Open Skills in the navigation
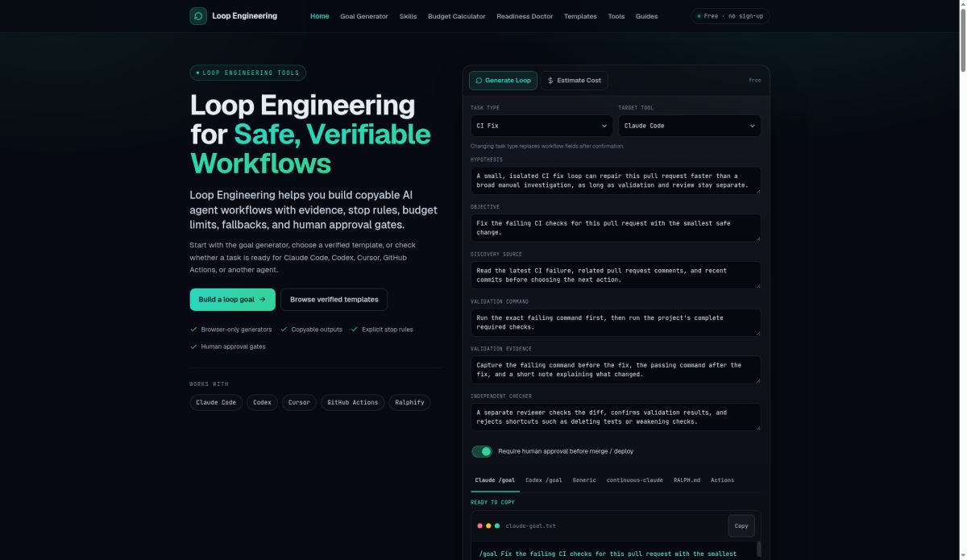The image size is (967, 560). tap(408, 16)
